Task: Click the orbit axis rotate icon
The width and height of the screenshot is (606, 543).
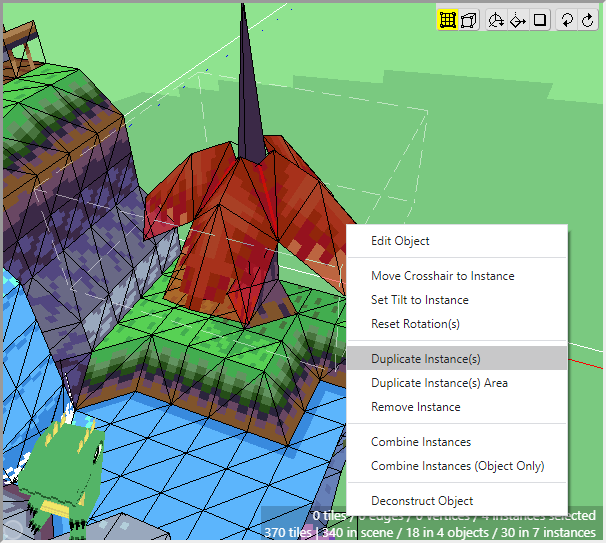Action: tap(497, 20)
